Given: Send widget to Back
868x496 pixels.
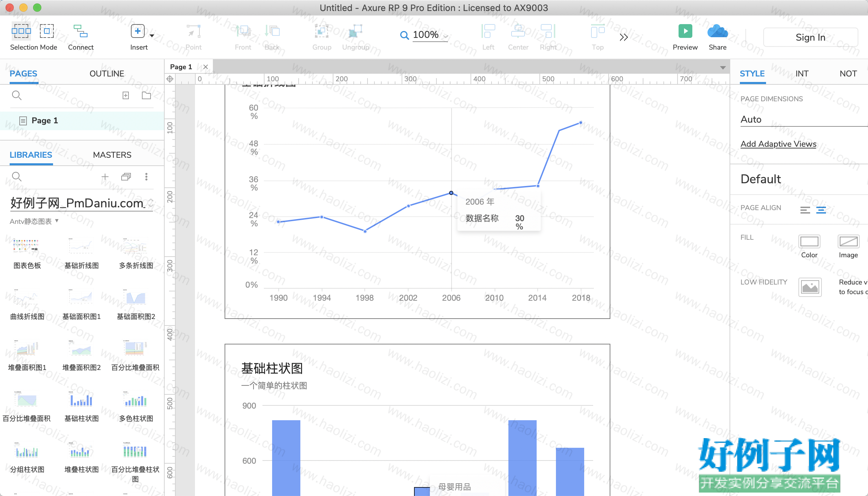Looking at the screenshot, I should (272, 31).
